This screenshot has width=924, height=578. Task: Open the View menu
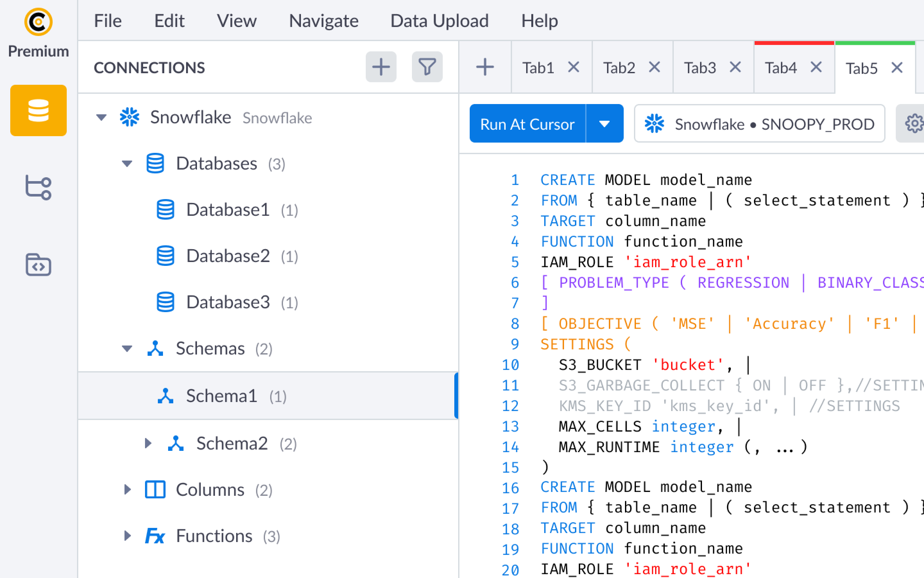click(x=237, y=21)
